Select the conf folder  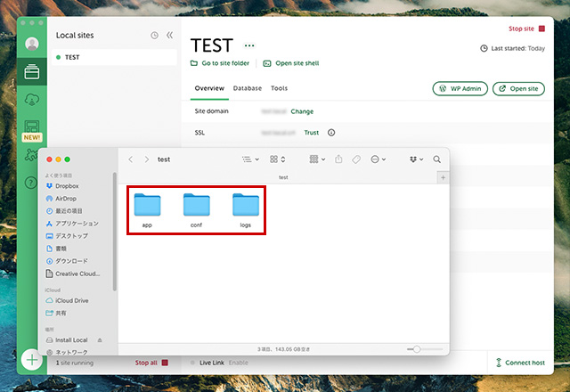click(x=196, y=210)
